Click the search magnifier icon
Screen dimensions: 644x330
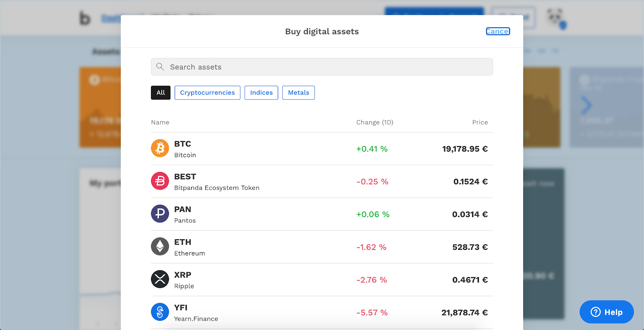coord(160,66)
